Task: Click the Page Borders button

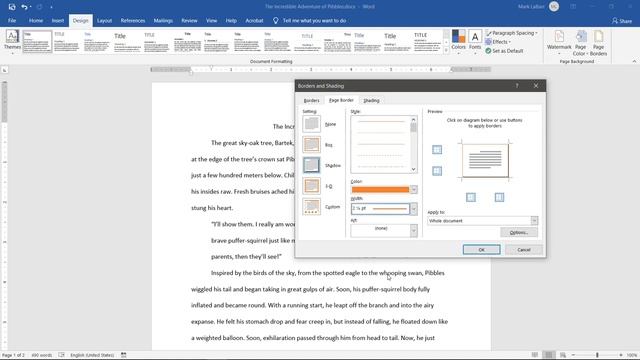Action: (x=598, y=42)
